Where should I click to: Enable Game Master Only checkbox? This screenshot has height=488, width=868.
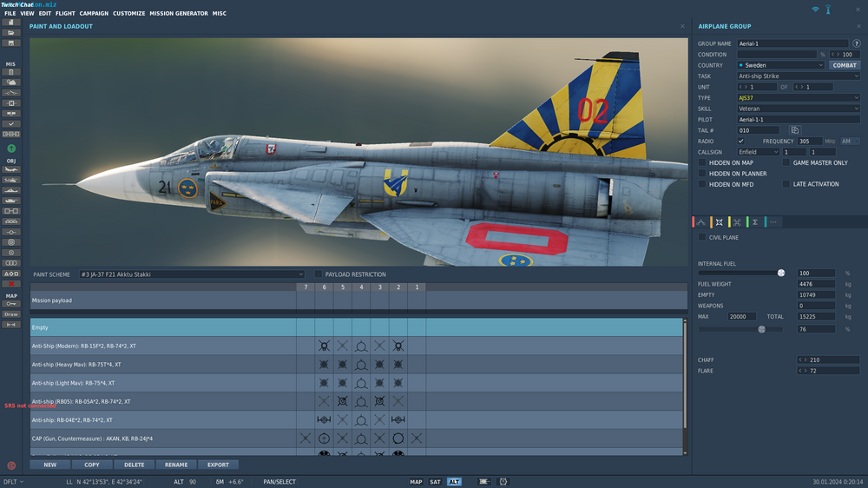click(786, 163)
